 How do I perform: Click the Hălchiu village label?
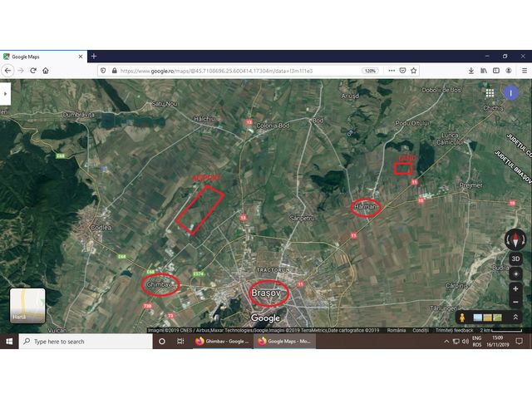tap(204, 119)
